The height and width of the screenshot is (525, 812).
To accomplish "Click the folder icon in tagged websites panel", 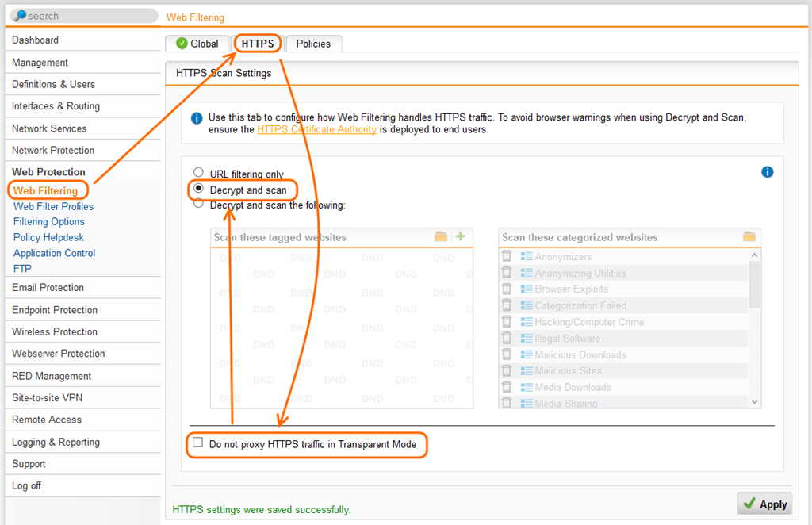I will (442, 236).
